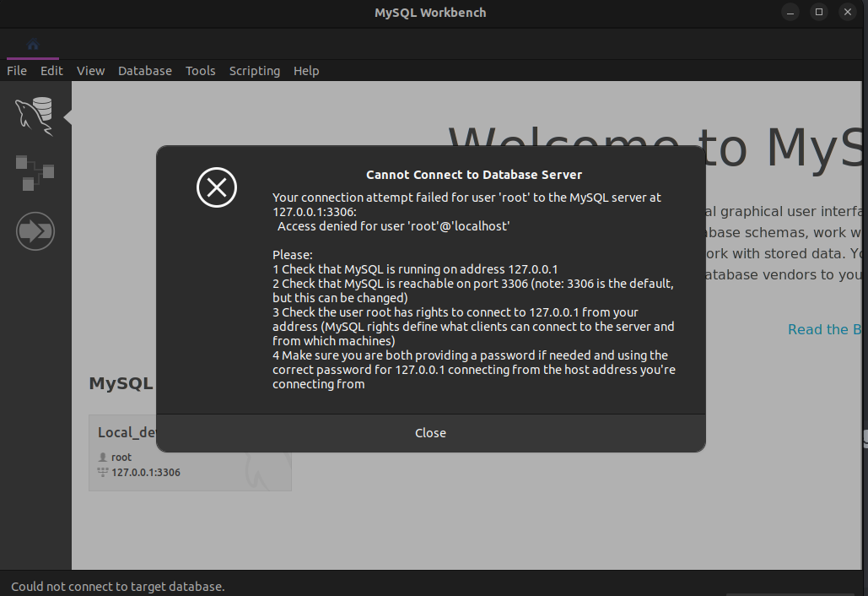868x596 pixels.
Task: Click the 'Could not connect to target database' status
Action: point(118,587)
